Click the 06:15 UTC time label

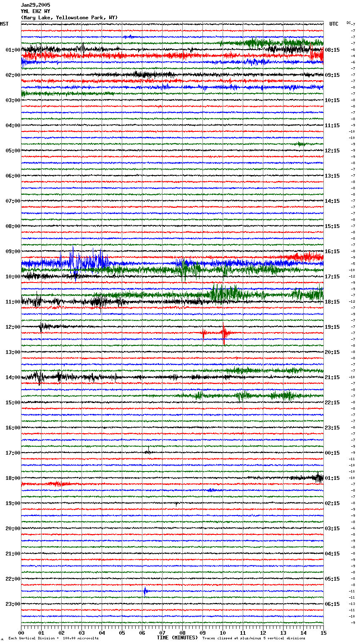pos(332,604)
